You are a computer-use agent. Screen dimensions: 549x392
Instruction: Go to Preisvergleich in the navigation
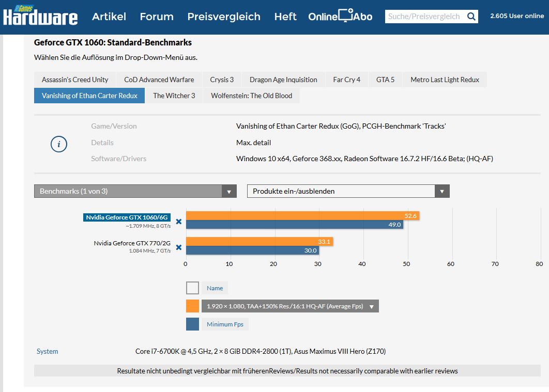coord(224,17)
